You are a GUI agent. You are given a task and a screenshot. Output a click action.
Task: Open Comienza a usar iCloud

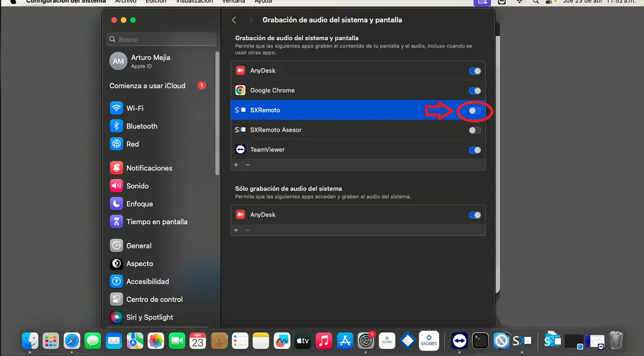pyautogui.click(x=158, y=86)
